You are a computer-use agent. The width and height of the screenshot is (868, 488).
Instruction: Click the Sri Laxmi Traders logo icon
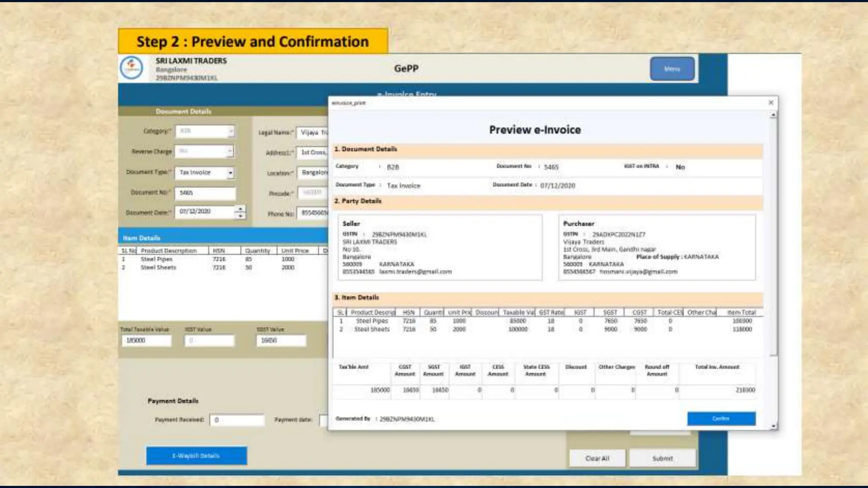[132, 68]
